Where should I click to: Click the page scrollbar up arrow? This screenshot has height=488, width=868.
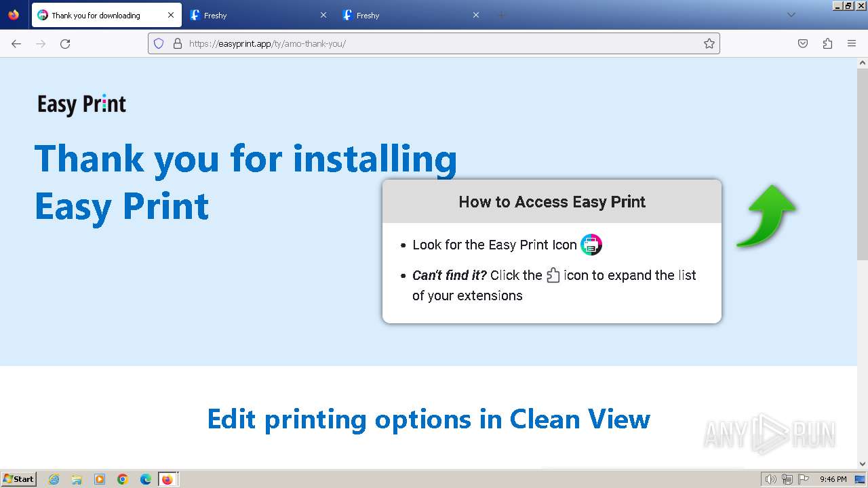tap(863, 63)
